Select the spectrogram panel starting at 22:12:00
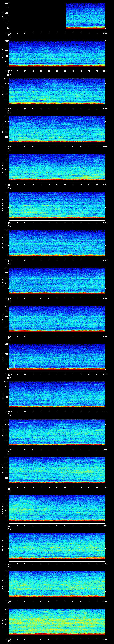The height and width of the screenshot is (644, 114). [x=57, y=129]
